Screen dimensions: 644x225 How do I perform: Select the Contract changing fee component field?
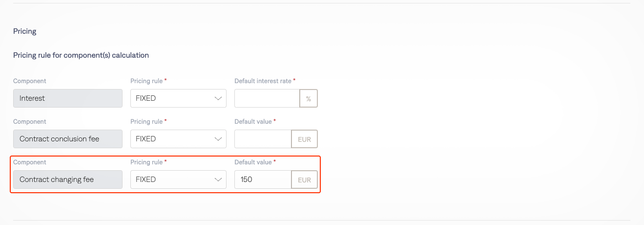(x=68, y=180)
